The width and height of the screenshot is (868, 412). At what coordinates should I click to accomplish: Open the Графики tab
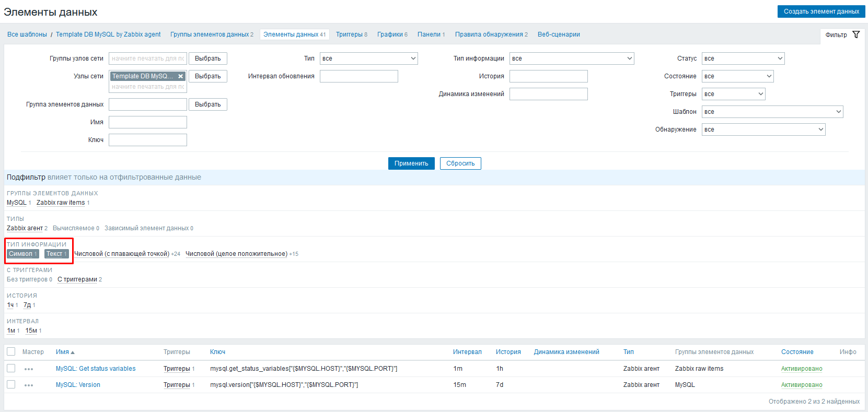pos(390,34)
